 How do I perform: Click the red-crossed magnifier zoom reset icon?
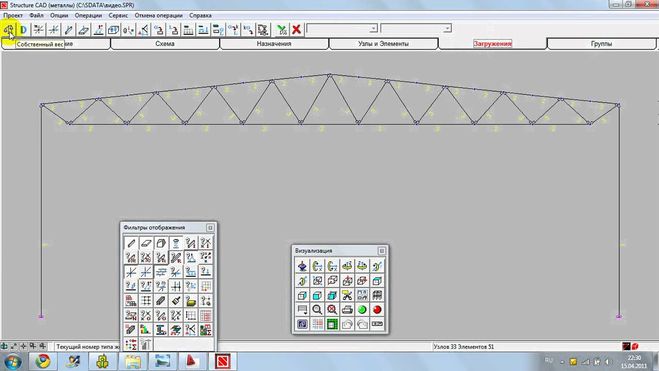[332, 310]
